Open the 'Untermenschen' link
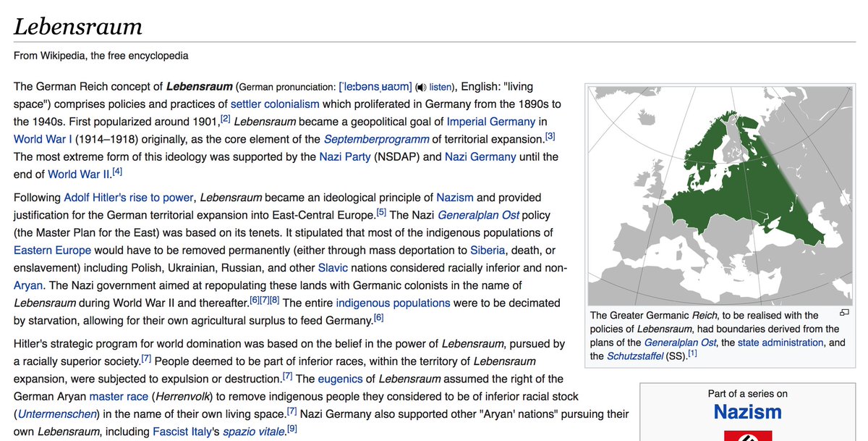Viewport: 868px width, 441px height. pyautogui.click(x=56, y=413)
